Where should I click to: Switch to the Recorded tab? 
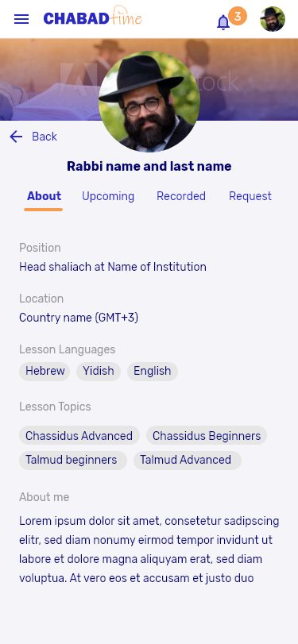[181, 196]
